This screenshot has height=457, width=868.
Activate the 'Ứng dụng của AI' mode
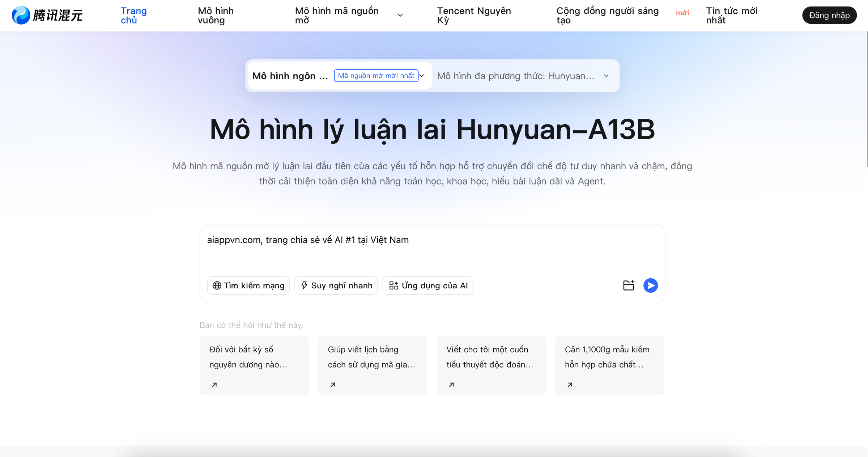coord(428,285)
